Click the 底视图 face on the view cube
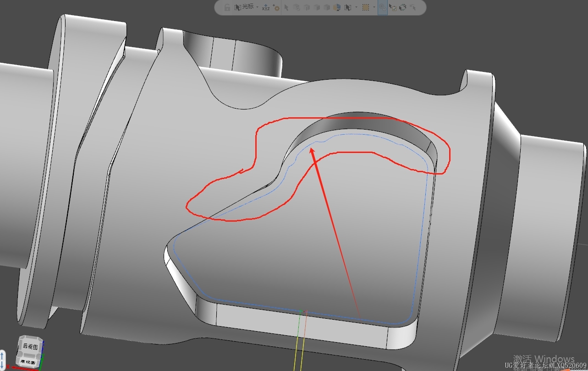588x371 pixels. click(x=28, y=362)
